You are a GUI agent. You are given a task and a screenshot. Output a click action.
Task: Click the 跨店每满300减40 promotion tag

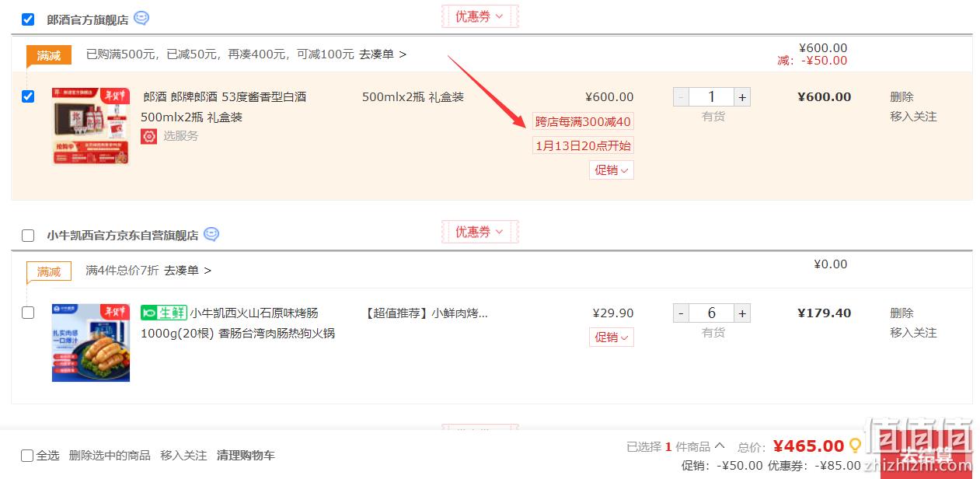[583, 121]
